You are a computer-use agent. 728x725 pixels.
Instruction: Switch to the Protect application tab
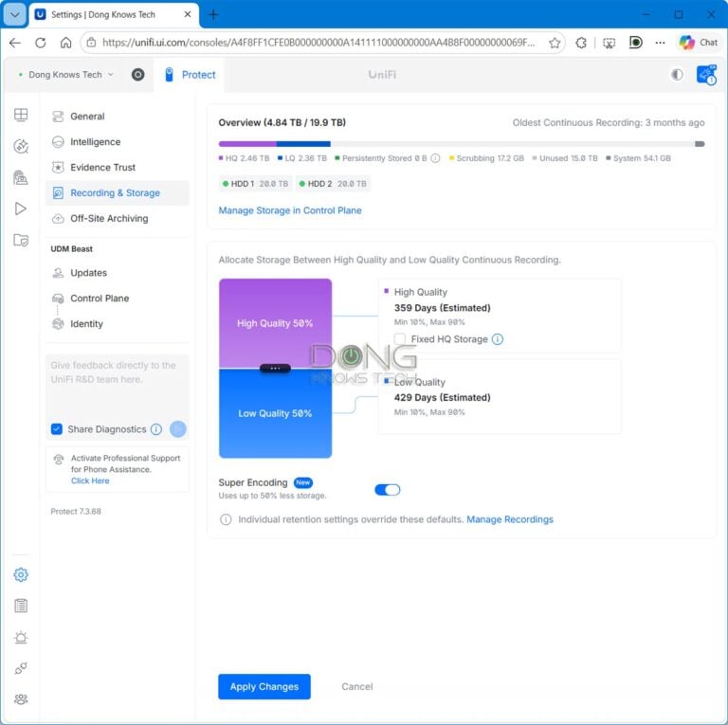(190, 75)
